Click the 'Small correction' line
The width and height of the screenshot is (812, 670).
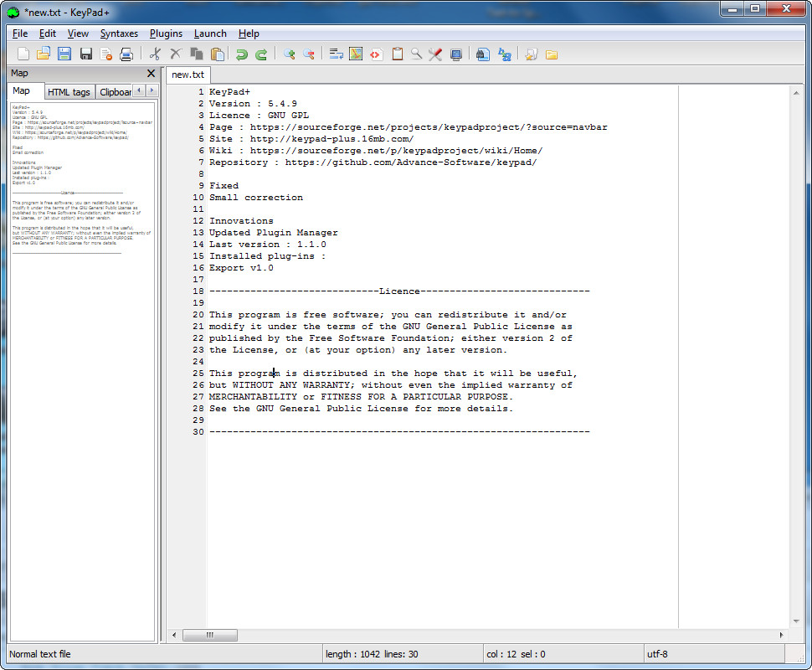256,198
